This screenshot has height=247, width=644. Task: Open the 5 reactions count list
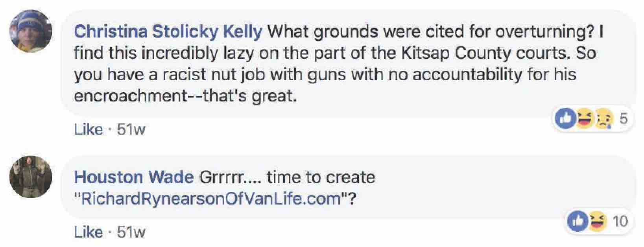(624, 118)
